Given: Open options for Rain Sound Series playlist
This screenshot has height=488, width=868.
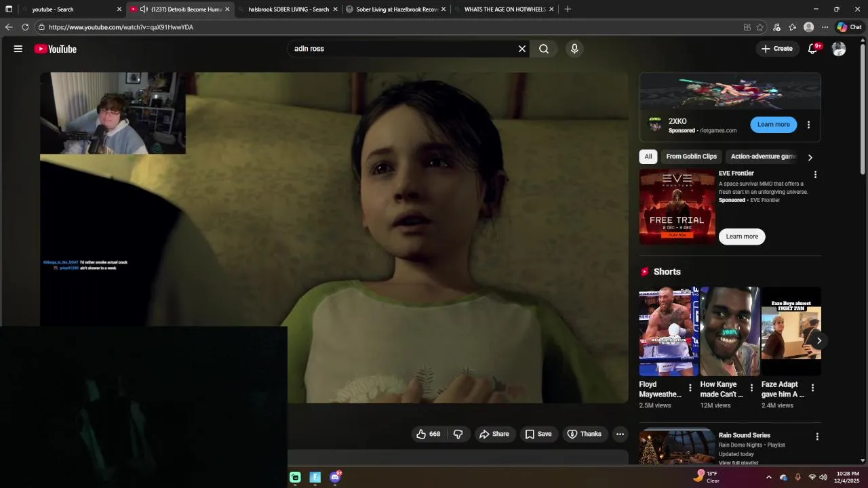Looking at the screenshot, I should click(817, 437).
